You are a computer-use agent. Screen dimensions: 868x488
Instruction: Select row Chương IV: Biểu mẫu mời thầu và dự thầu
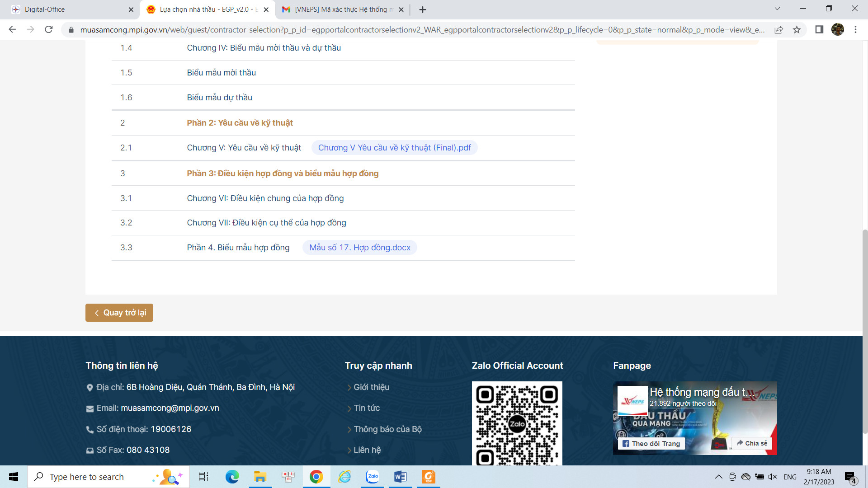[x=343, y=48]
